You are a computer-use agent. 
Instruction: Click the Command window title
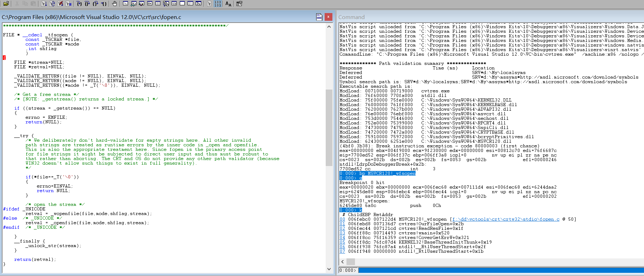(351, 17)
